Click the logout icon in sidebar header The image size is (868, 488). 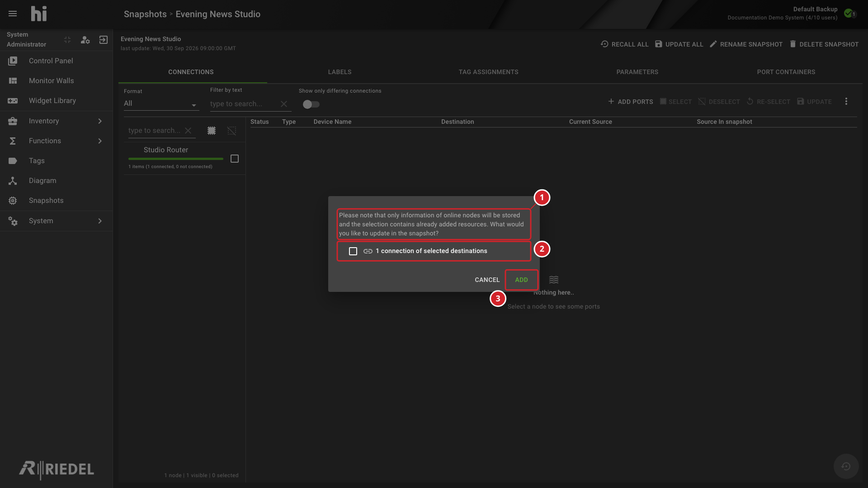(x=104, y=40)
